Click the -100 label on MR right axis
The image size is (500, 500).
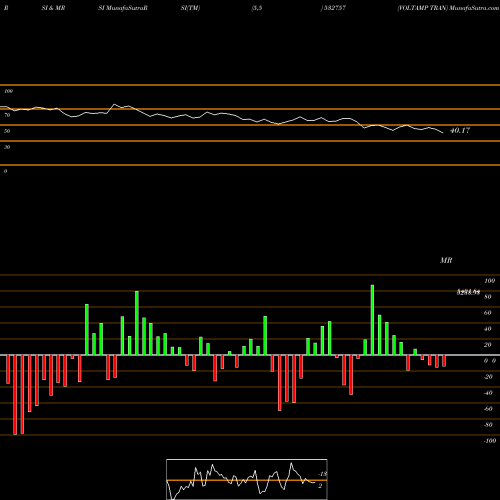tap(490, 441)
